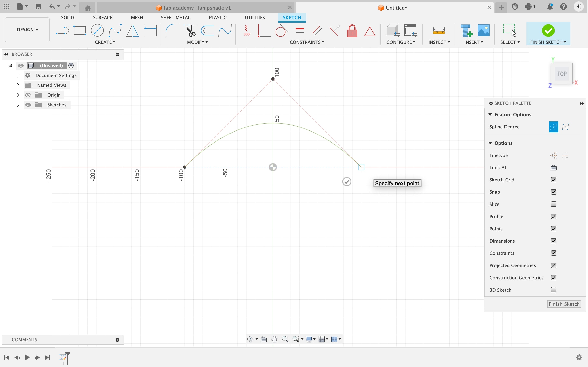Click the Specify next point prompt

(397, 183)
